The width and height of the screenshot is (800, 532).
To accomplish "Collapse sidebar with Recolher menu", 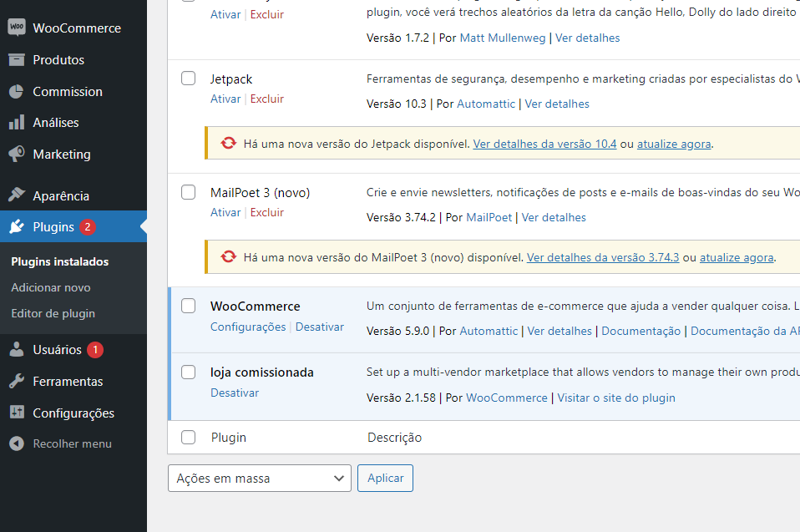I will click(61, 443).
